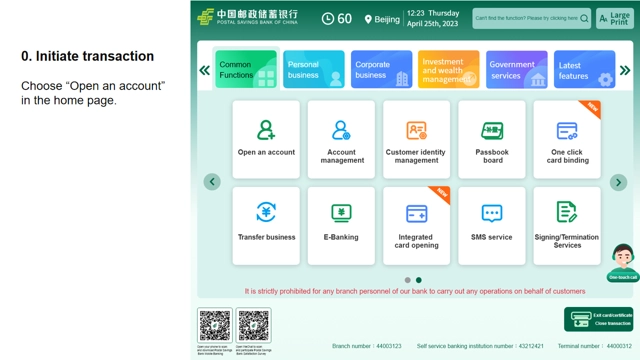Click the function search field

pos(531,18)
